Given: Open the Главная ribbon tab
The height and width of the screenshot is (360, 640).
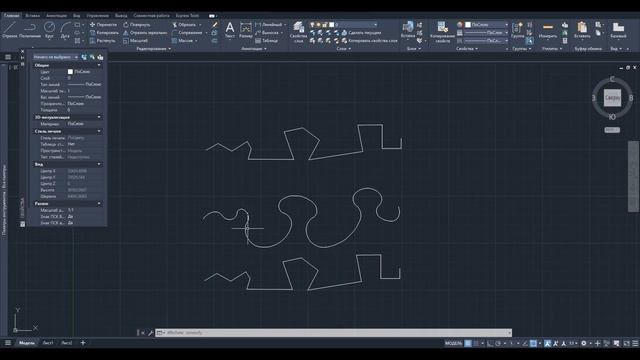Looking at the screenshot, I should tap(11, 16).
